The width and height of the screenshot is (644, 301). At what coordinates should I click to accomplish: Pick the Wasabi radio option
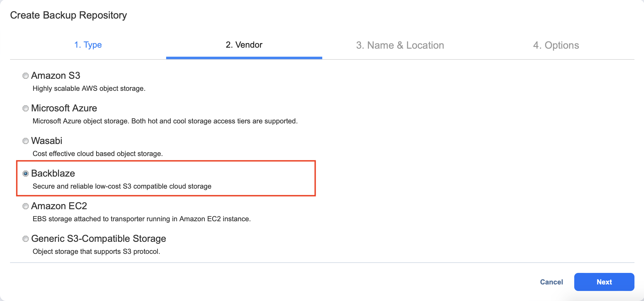click(26, 141)
